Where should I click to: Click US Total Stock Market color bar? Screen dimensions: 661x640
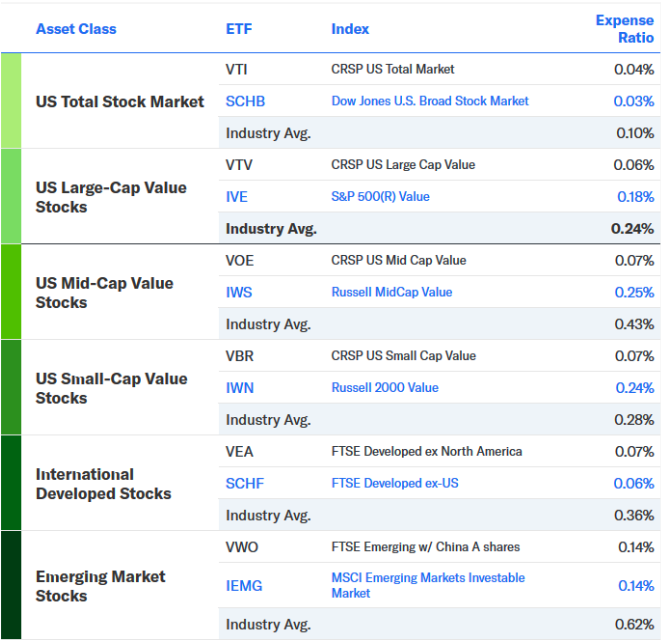click(x=11, y=101)
